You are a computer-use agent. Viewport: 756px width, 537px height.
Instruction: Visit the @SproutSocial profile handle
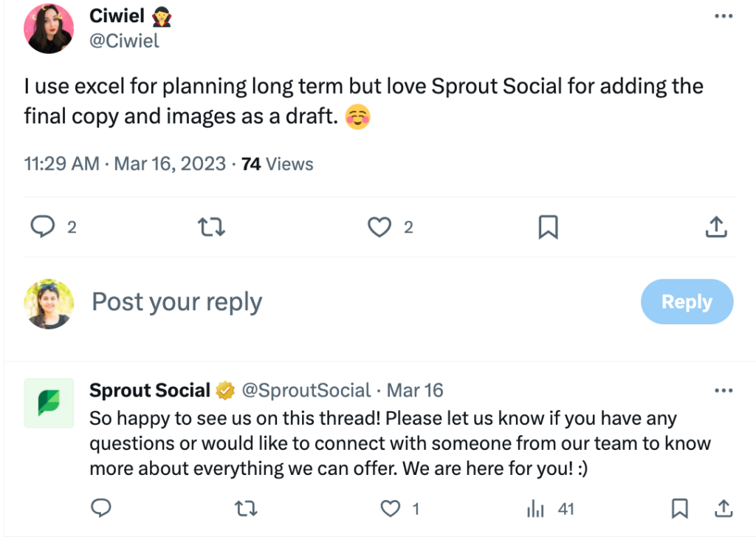(x=306, y=390)
